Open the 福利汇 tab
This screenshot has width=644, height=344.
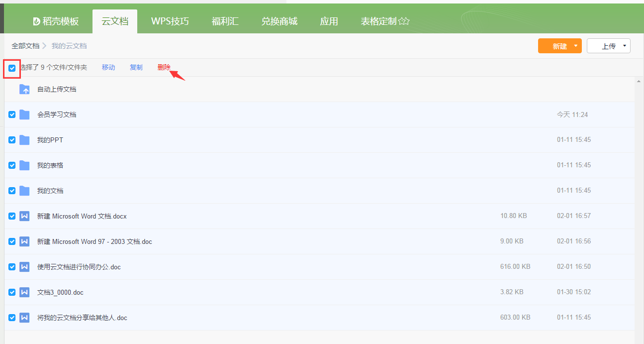(225, 21)
